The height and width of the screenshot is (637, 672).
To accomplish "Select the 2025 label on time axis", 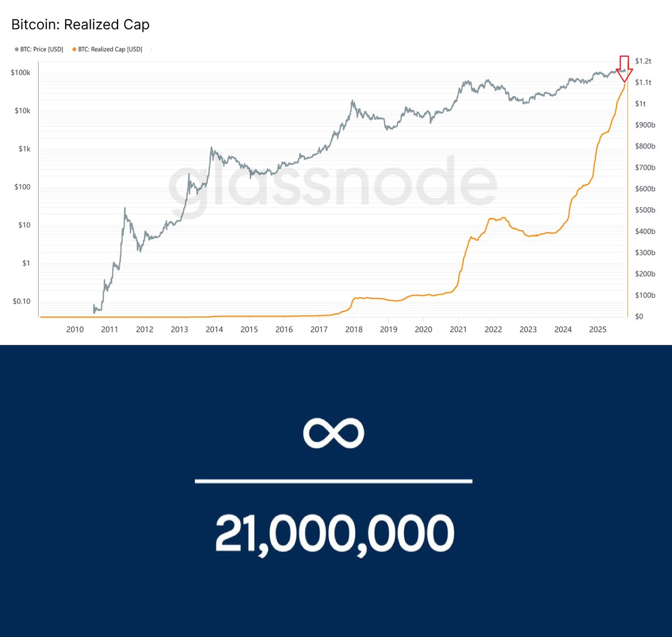I will pyautogui.click(x=598, y=329).
